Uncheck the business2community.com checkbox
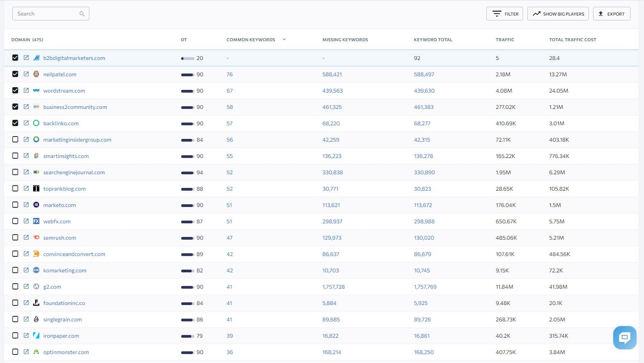The width and height of the screenshot is (644, 363). click(15, 107)
